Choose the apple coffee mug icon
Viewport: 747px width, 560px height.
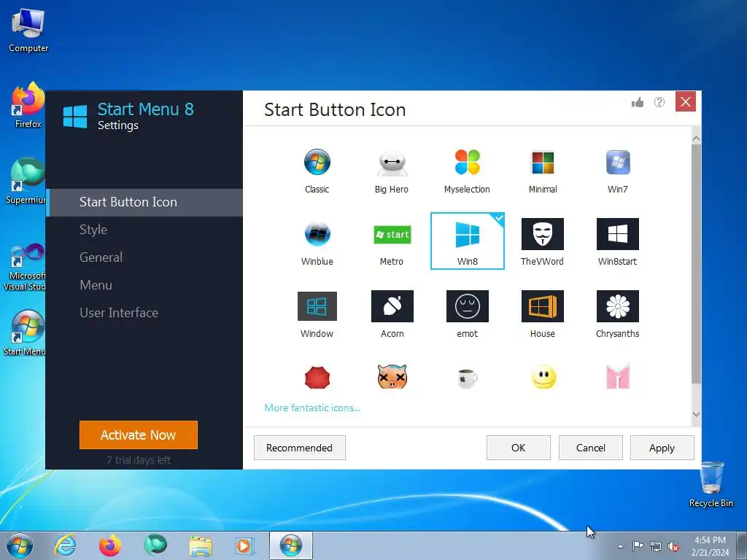(468, 378)
